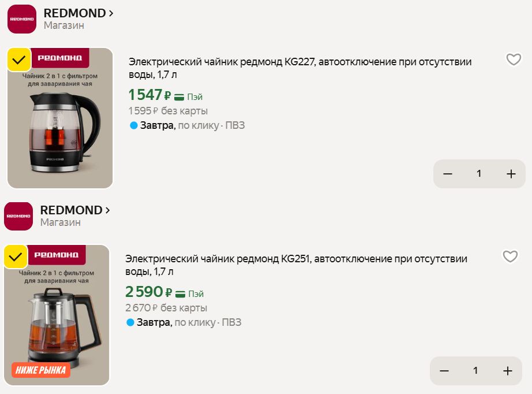Open the KG251 kettle product image

pos(57,315)
